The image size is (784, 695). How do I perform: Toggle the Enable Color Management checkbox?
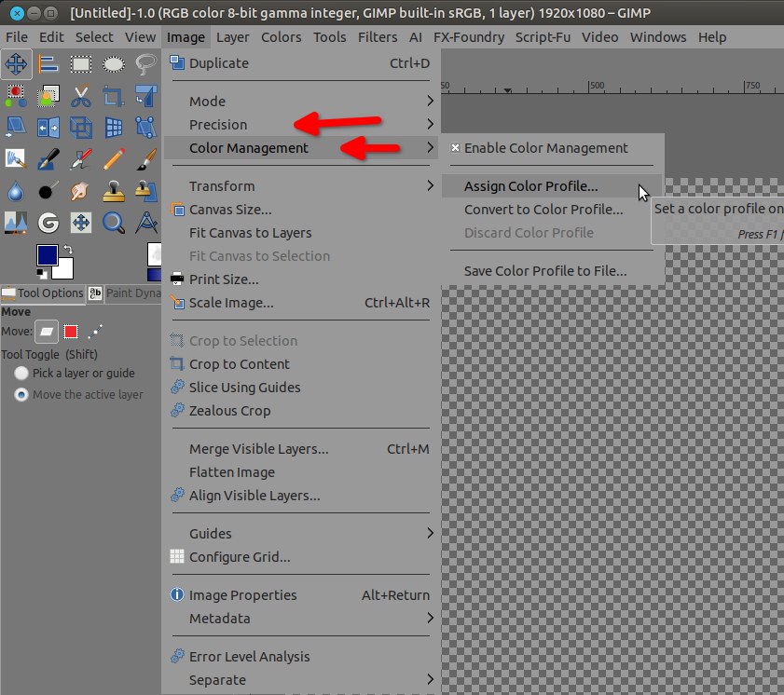click(x=455, y=148)
